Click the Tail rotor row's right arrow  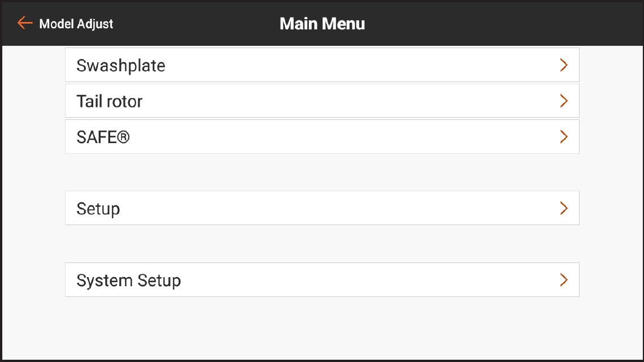[x=563, y=101]
